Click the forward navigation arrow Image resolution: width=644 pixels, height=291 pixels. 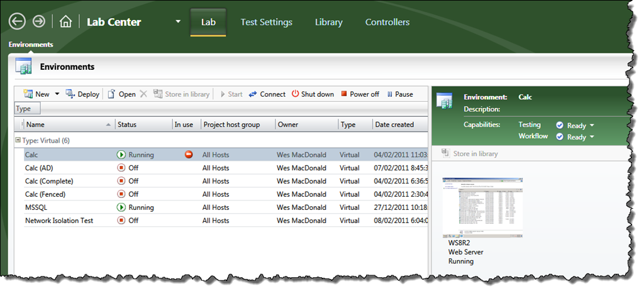click(39, 22)
